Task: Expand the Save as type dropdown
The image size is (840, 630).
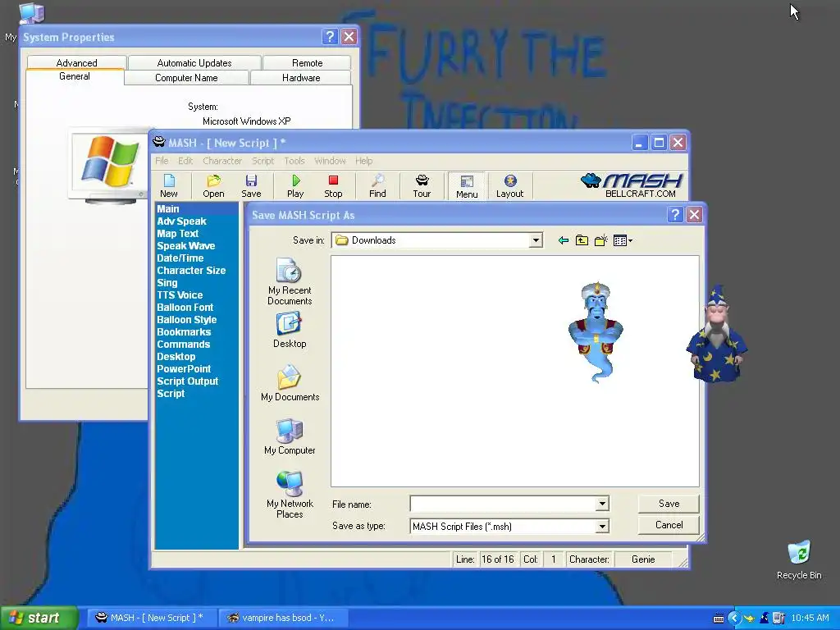Action: click(x=602, y=526)
